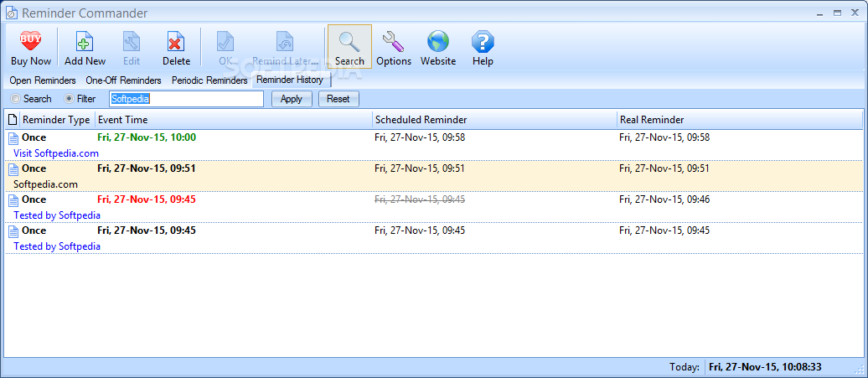The width and height of the screenshot is (868, 378).
Task: Click the page icon column header
Action: click(x=13, y=120)
